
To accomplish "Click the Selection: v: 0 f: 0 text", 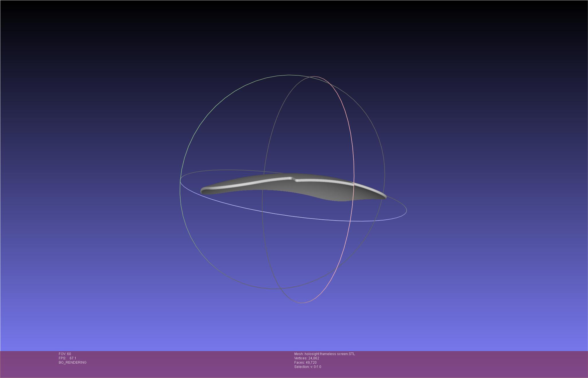I will pyautogui.click(x=307, y=367).
